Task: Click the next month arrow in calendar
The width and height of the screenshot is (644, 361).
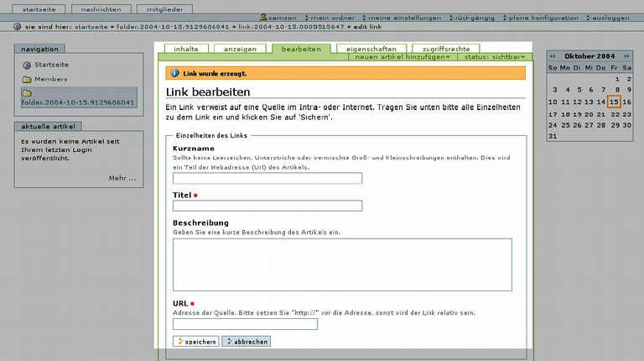Action: pos(626,55)
